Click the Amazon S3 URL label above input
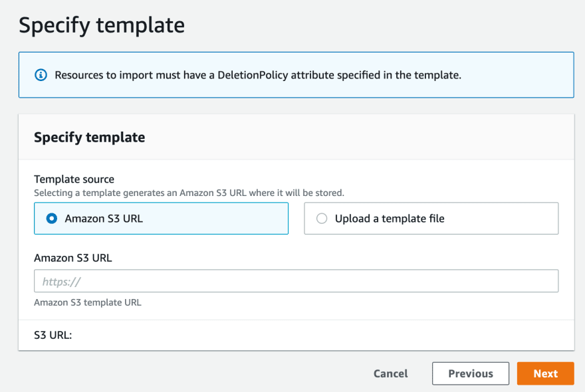This screenshot has height=392, width=585. pyautogui.click(x=72, y=258)
